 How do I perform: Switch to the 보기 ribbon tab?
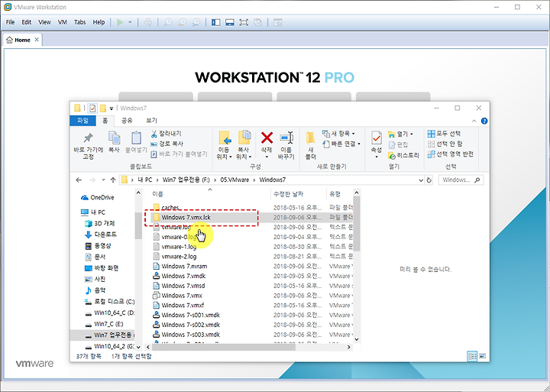point(151,121)
